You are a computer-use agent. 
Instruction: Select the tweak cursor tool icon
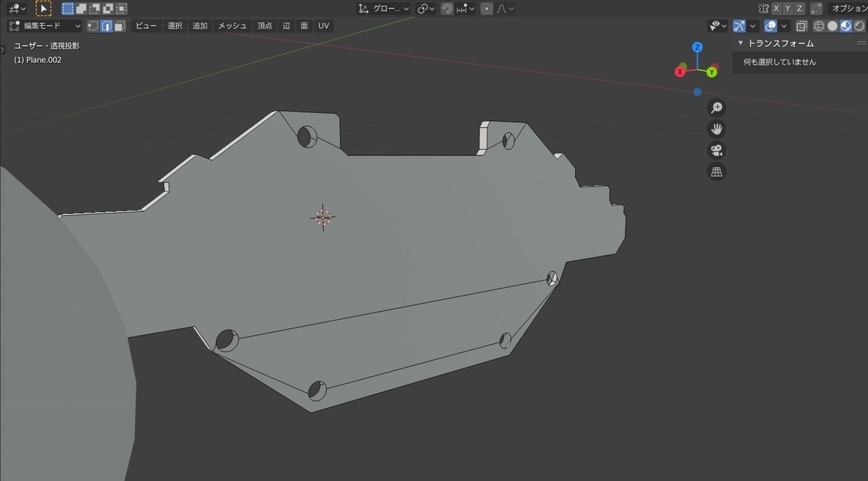tap(43, 9)
